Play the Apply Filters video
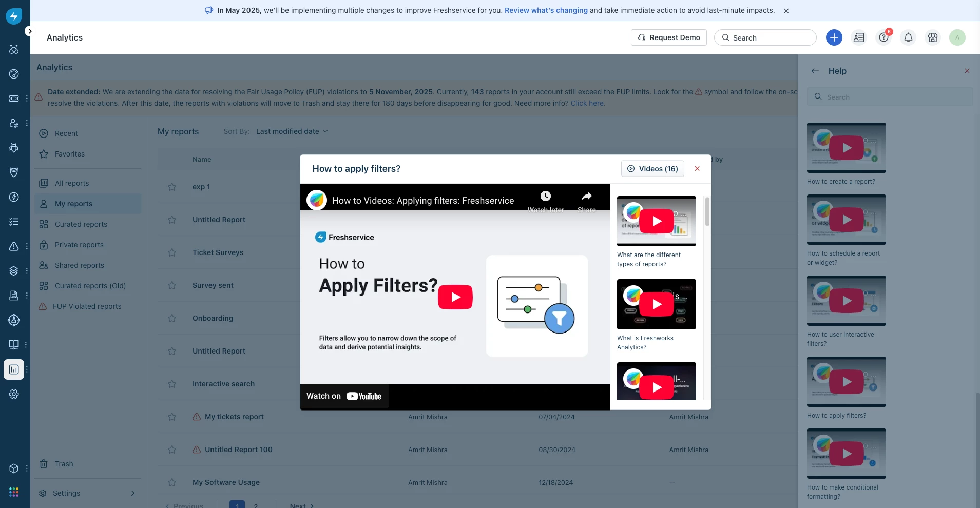980x508 pixels. coord(455,297)
